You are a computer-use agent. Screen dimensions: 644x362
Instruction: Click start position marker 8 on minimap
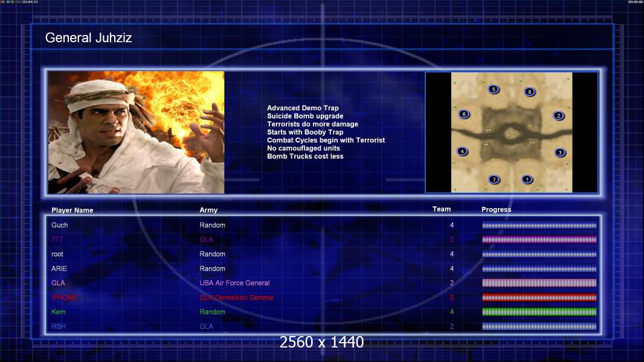529,92
